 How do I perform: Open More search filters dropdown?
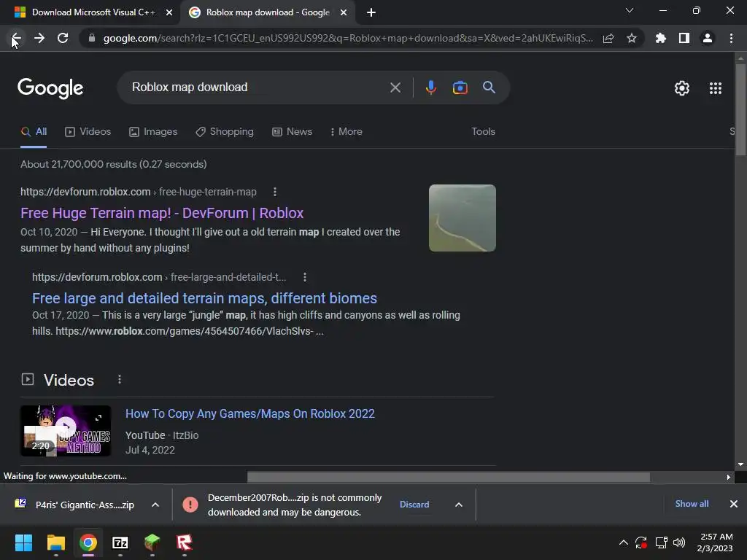[346, 132]
